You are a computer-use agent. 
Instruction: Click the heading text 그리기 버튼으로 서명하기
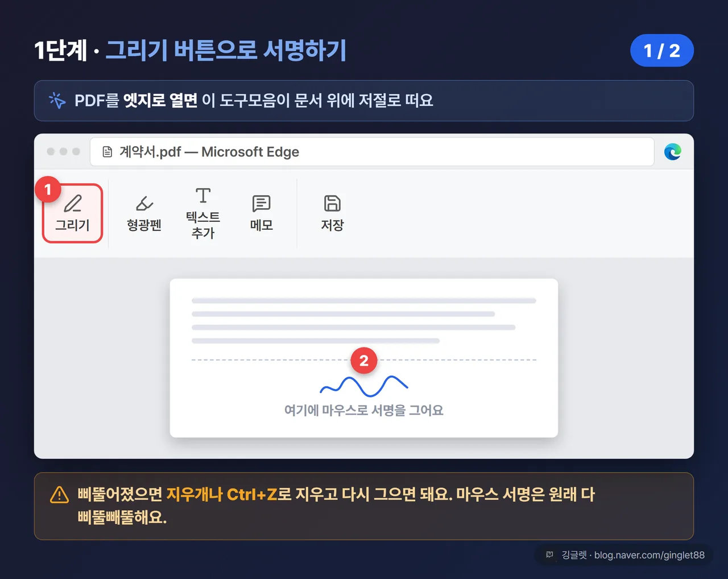(x=226, y=50)
